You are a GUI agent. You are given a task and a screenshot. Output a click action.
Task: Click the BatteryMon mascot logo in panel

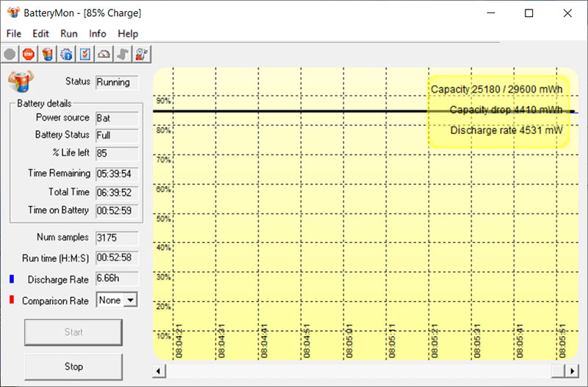point(21,81)
